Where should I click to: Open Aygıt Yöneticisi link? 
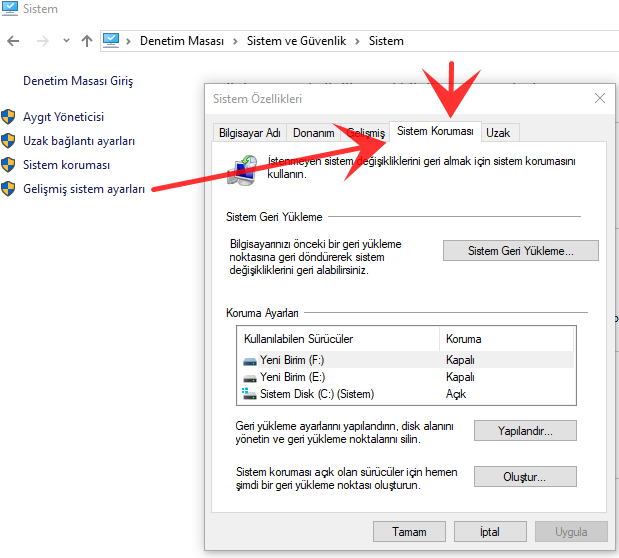[x=64, y=117]
